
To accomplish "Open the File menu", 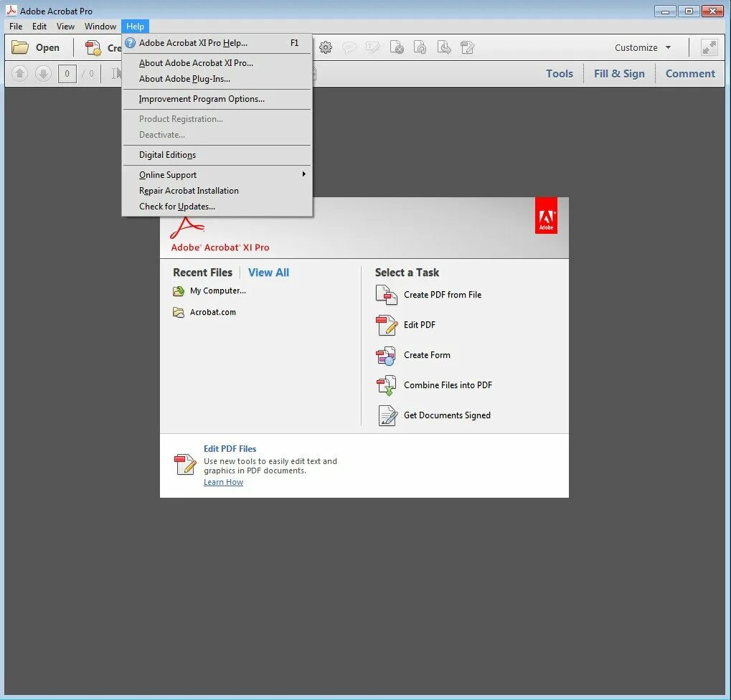I will pyautogui.click(x=16, y=27).
